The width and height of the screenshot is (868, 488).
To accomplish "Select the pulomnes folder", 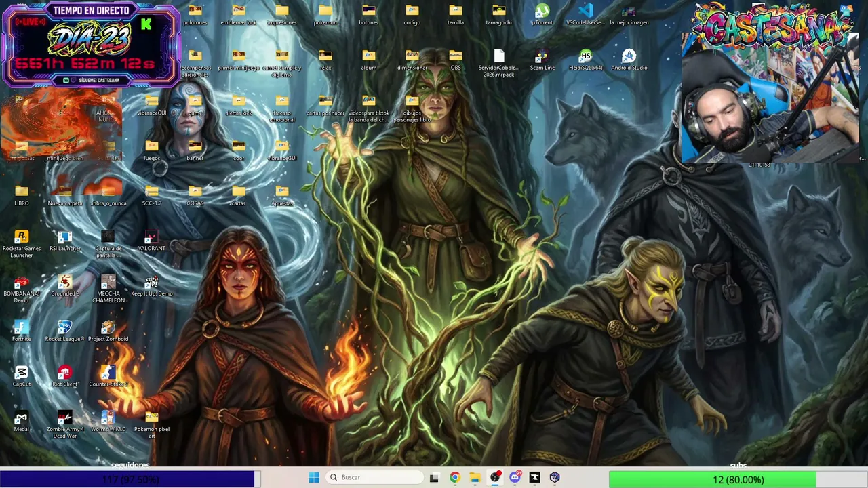I will click(x=195, y=15).
